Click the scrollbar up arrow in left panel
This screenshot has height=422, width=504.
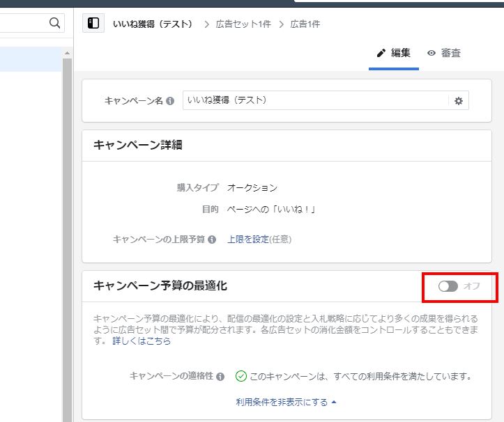68,53
